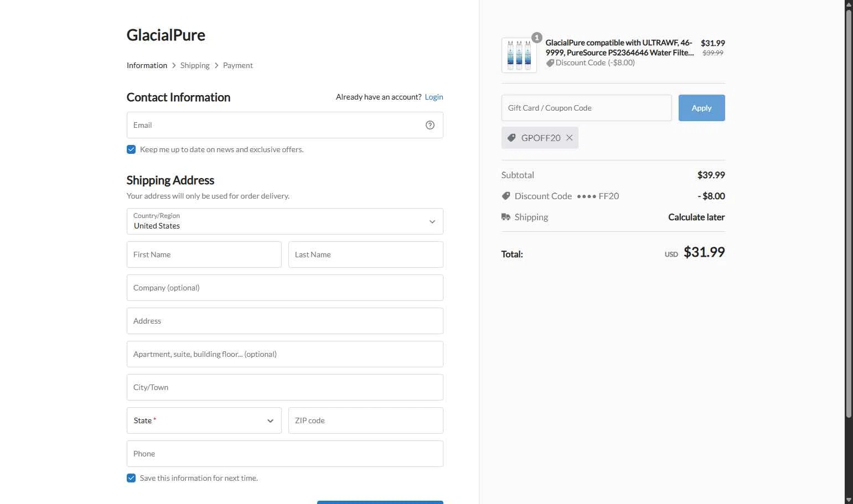Viewport: 853px width, 504px height.
Task: Uncheck the news and exclusive offers checkbox
Action: pos(131,149)
